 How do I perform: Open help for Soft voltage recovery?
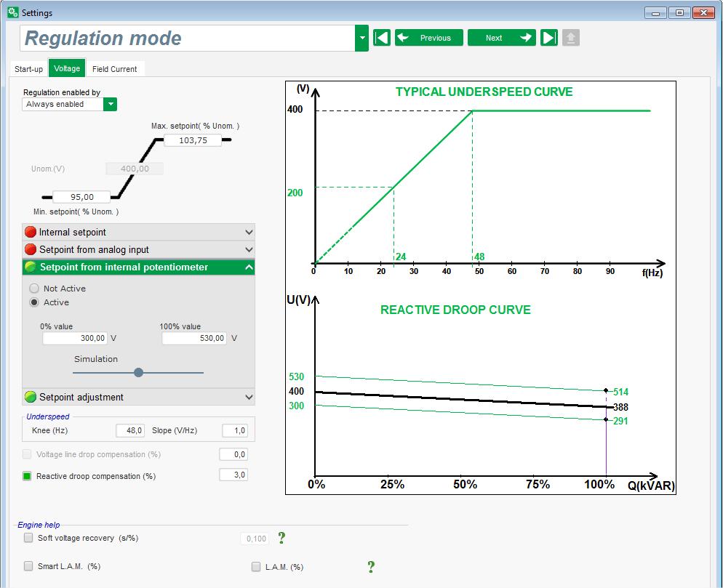click(x=281, y=538)
